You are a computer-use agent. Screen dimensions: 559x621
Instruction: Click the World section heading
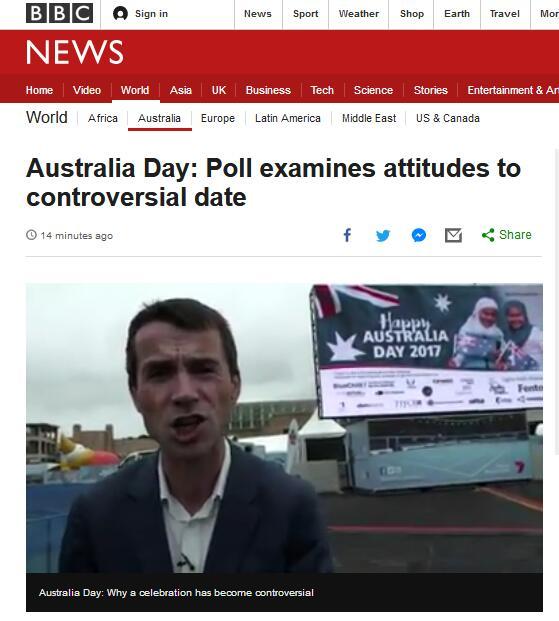[x=47, y=118]
